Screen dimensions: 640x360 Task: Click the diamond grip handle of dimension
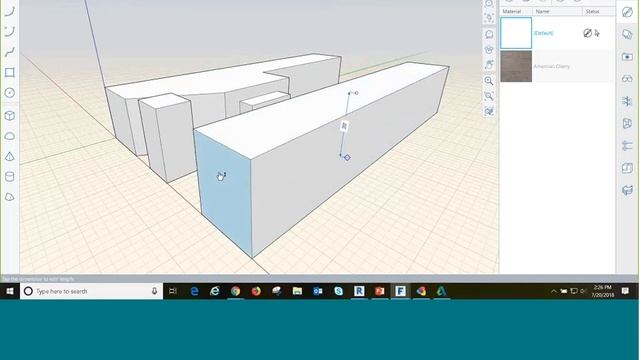(347, 158)
